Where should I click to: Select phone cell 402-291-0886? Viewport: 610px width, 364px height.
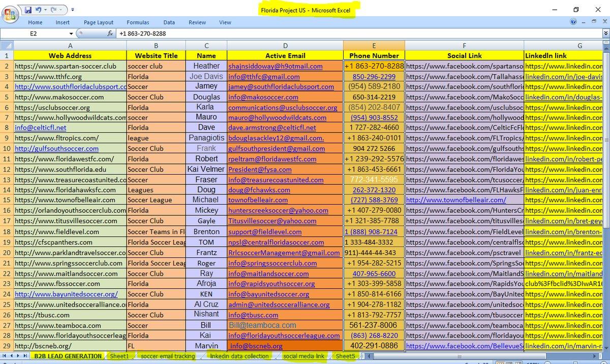point(374,346)
